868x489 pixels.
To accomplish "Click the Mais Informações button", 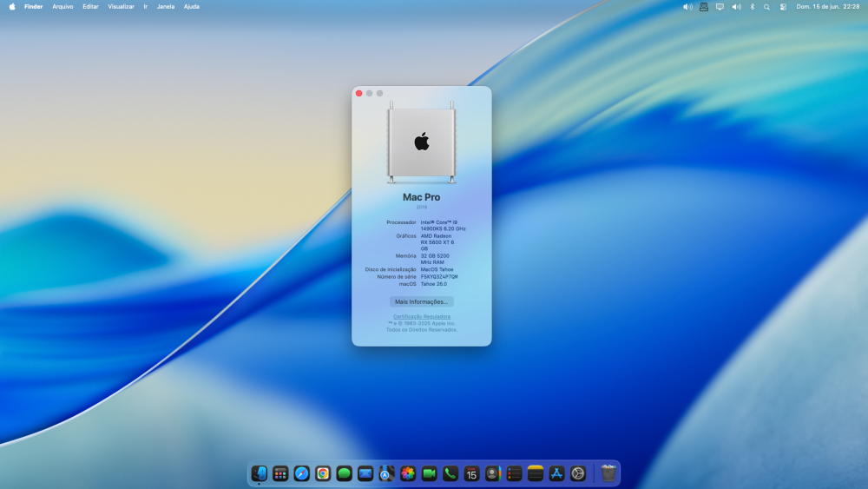I will pos(421,301).
